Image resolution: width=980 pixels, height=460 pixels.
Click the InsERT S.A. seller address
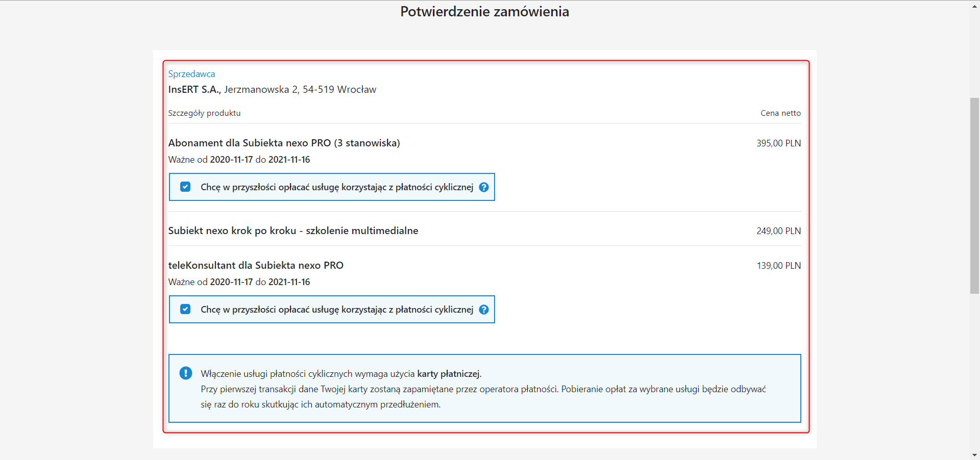(272, 90)
